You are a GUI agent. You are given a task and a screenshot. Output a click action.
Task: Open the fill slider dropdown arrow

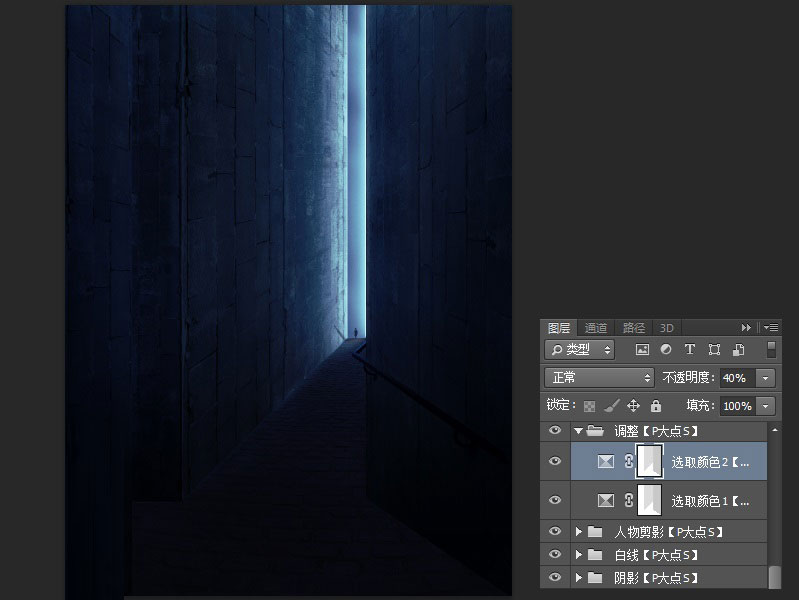(x=765, y=406)
